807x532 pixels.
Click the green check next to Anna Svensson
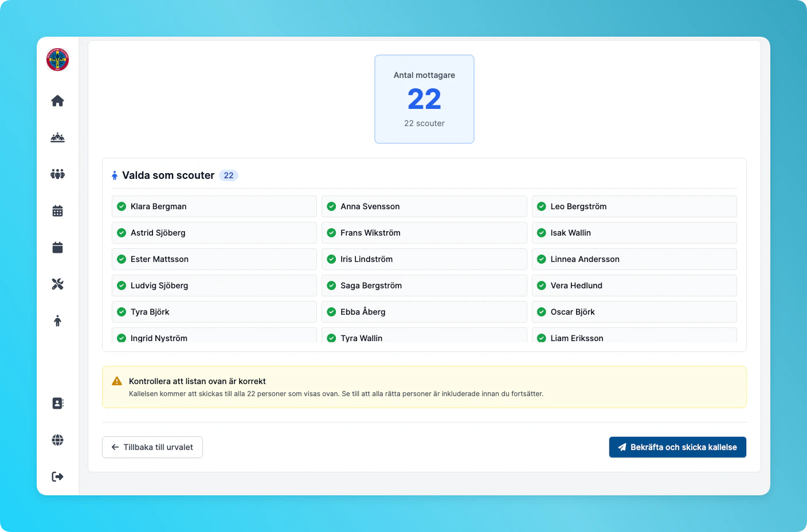pyautogui.click(x=331, y=206)
